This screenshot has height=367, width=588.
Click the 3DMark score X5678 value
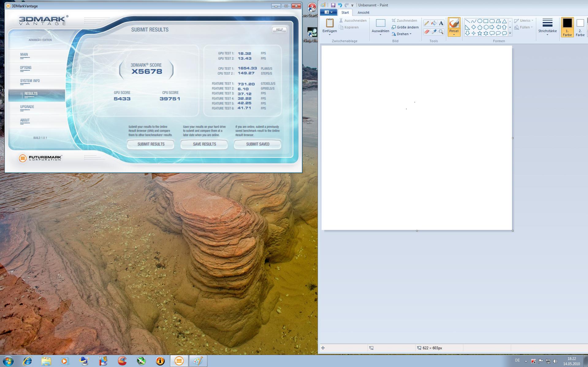click(x=147, y=72)
